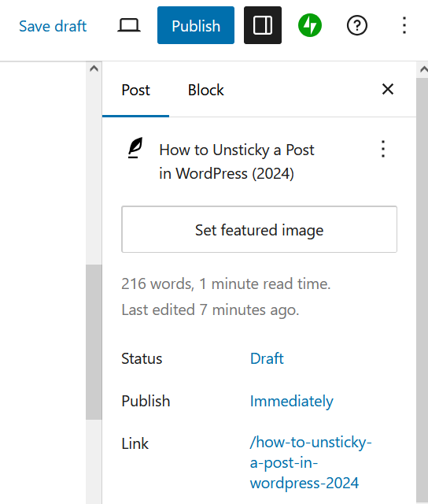Edit the how-to-unsticky post link slug
The image size is (428, 504).
(x=311, y=462)
